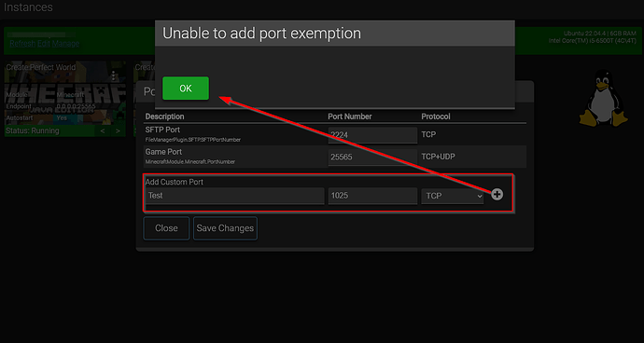Click the Edit link
Viewport: 644px width, 343px height.
tap(44, 44)
